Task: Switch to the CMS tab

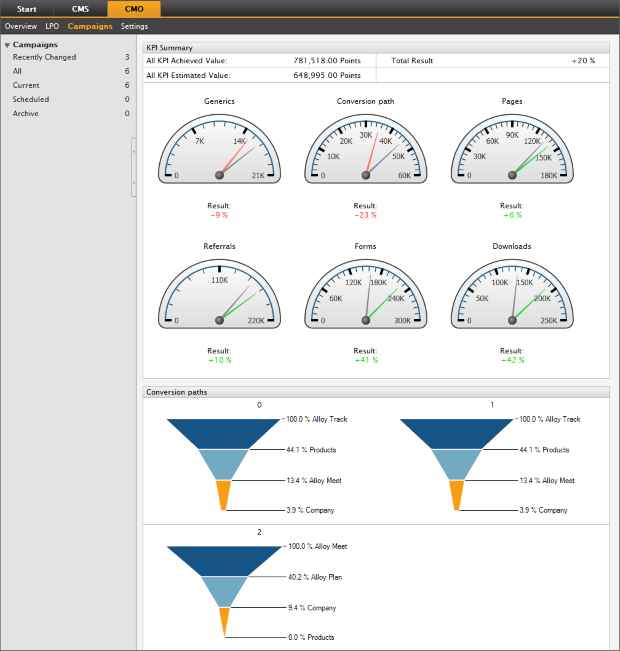Action: [80, 9]
